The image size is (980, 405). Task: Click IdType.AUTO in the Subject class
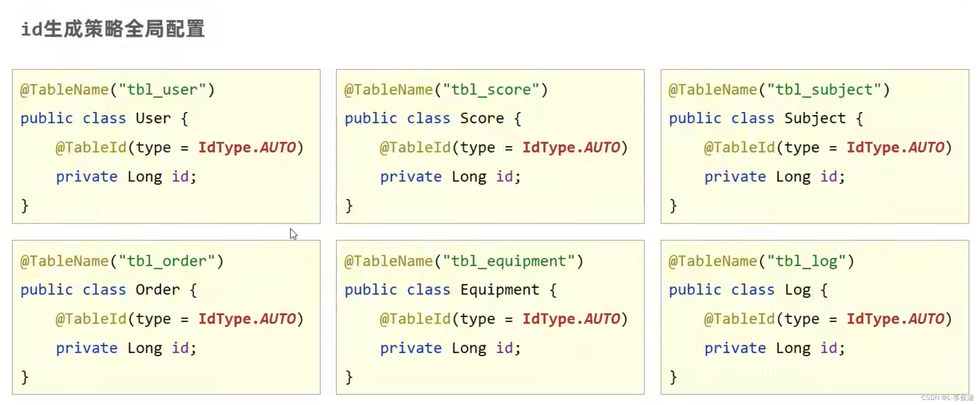pos(896,147)
